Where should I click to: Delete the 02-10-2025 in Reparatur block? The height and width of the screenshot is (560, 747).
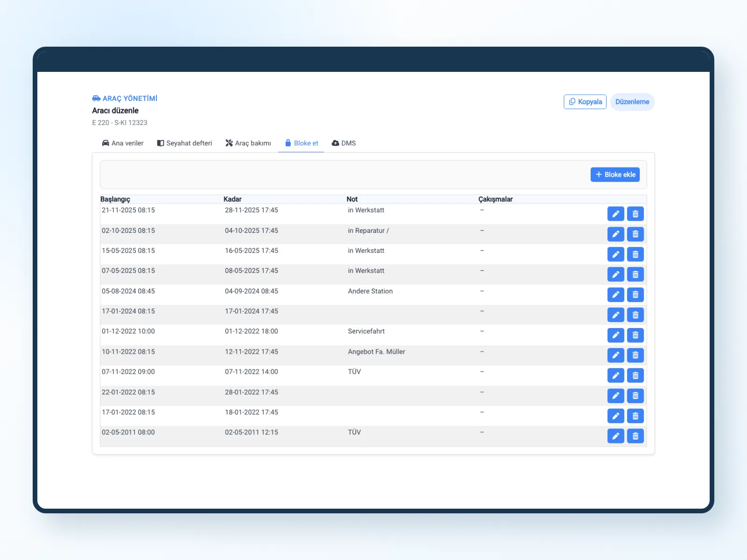click(635, 234)
